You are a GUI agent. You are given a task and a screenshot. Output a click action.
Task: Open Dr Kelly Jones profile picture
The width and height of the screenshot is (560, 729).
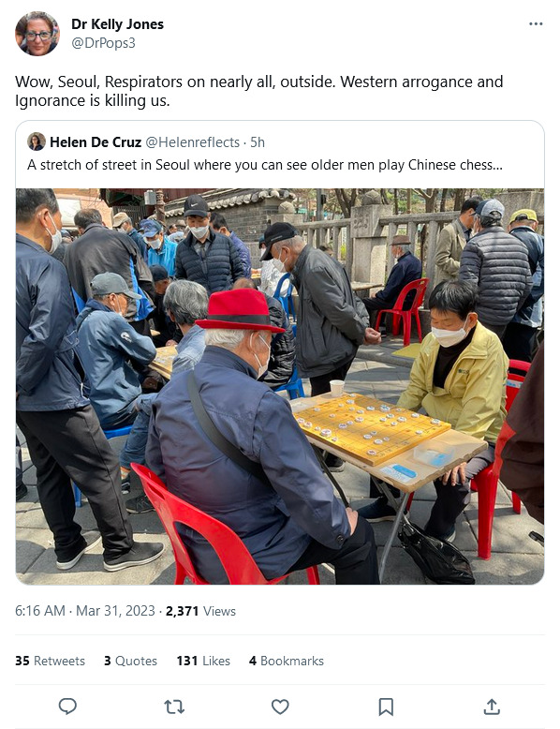pos(37,34)
